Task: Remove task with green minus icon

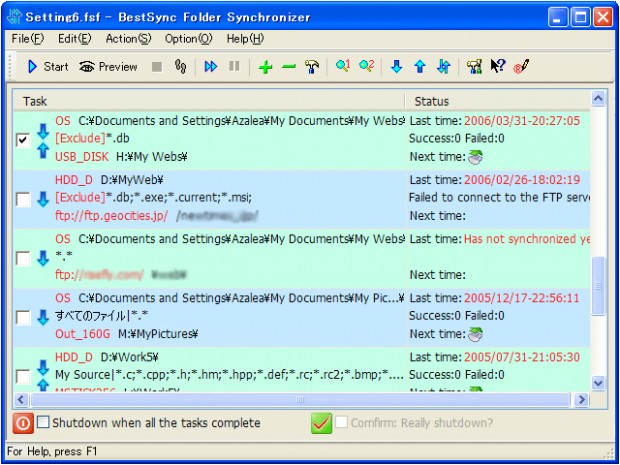Action: point(289,66)
